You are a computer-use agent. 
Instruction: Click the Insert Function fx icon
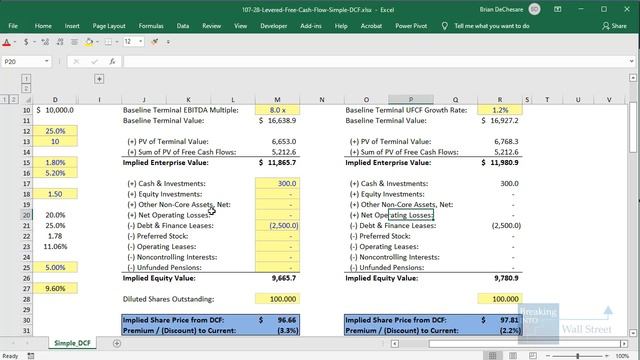pyautogui.click(x=112, y=61)
